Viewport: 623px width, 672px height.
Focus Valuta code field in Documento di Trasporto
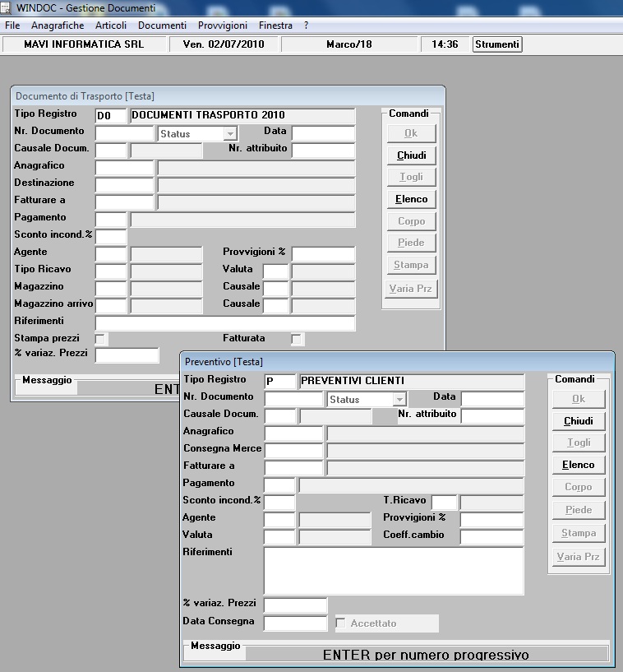[x=275, y=271]
